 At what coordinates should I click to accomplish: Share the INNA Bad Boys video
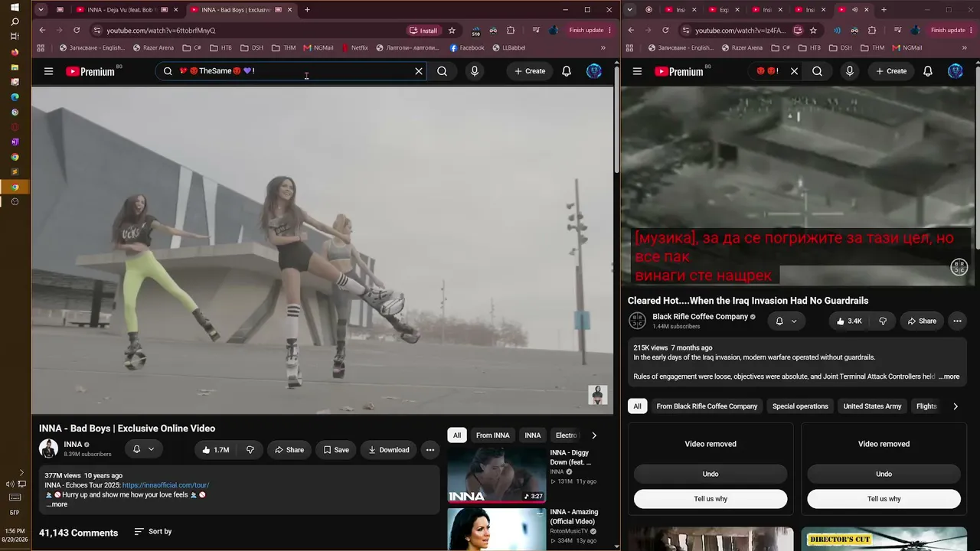(289, 450)
